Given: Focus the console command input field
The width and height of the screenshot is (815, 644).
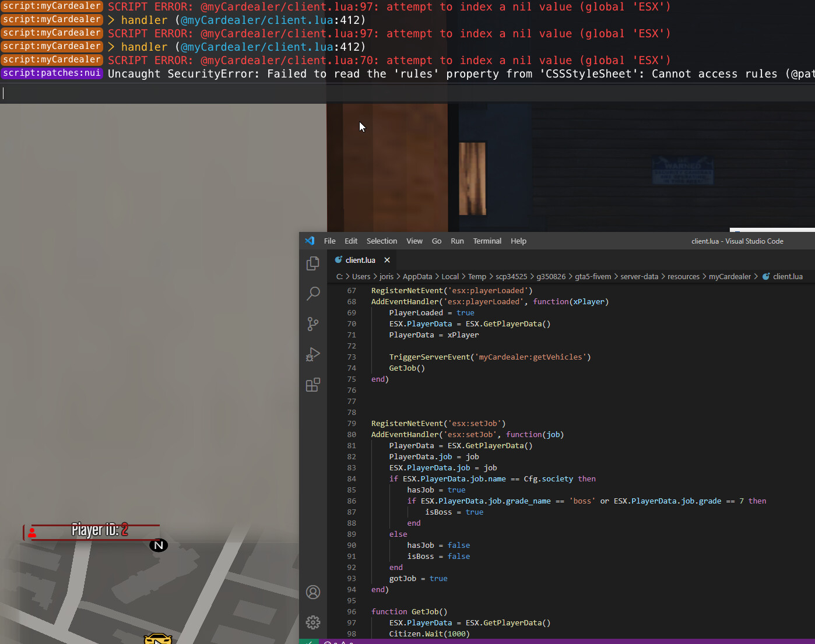Looking at the screenshot, I should [408, 93].
